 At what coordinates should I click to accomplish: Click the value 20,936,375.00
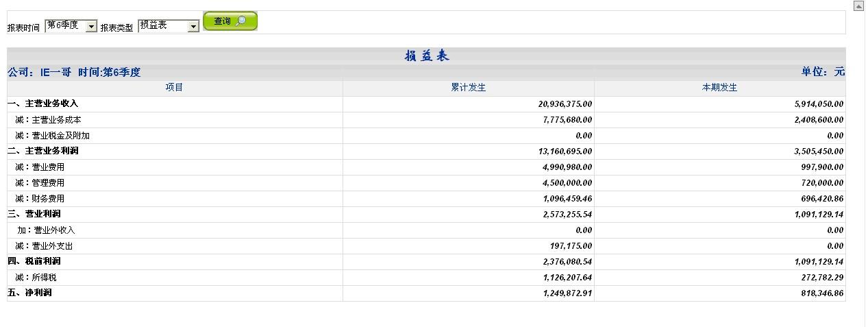[x=565, y=104]
